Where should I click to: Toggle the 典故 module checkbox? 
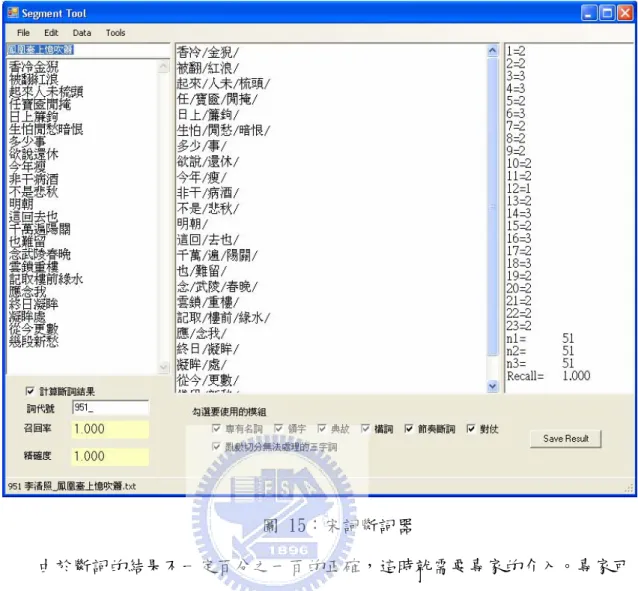pyautogui.click(x=322, y=428)
